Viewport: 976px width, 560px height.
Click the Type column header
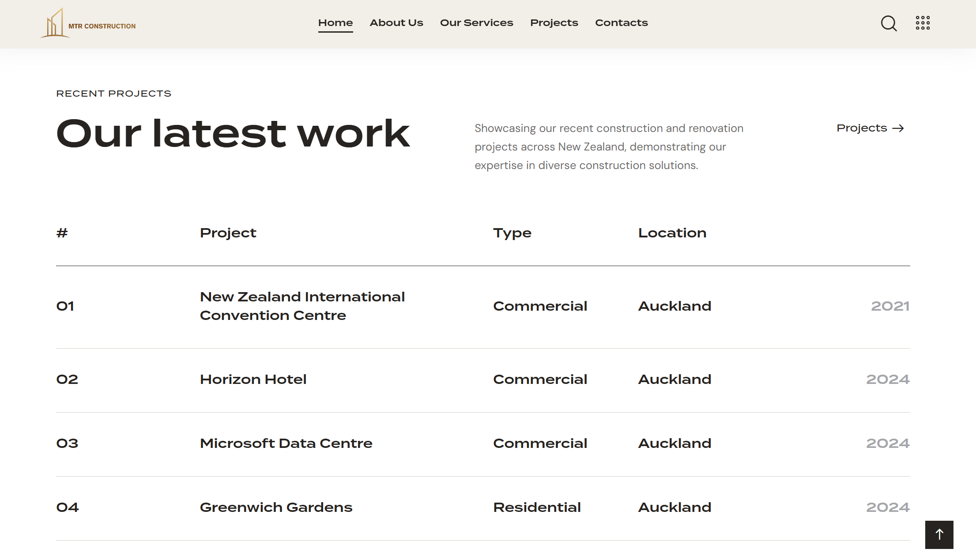point(512,233)
